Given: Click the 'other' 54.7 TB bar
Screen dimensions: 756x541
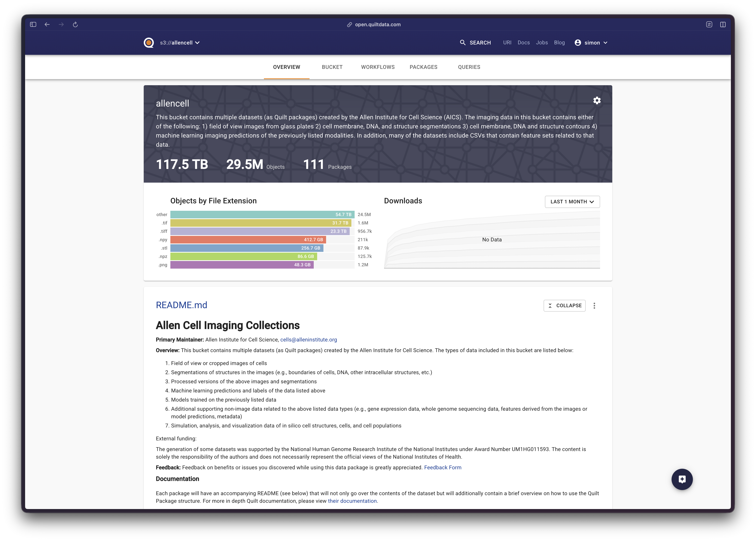Looking at the screenshot, I should tap(262, 215).
